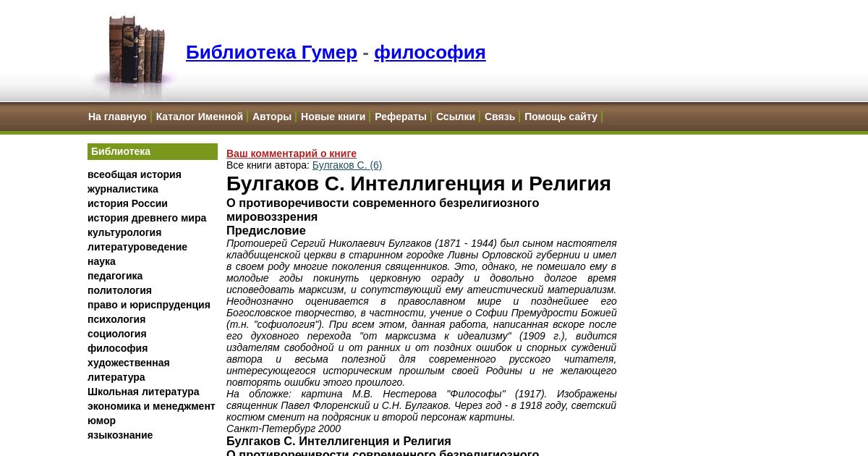
Task: Select педагогика in the sidebar
Action: click(115, 276)
